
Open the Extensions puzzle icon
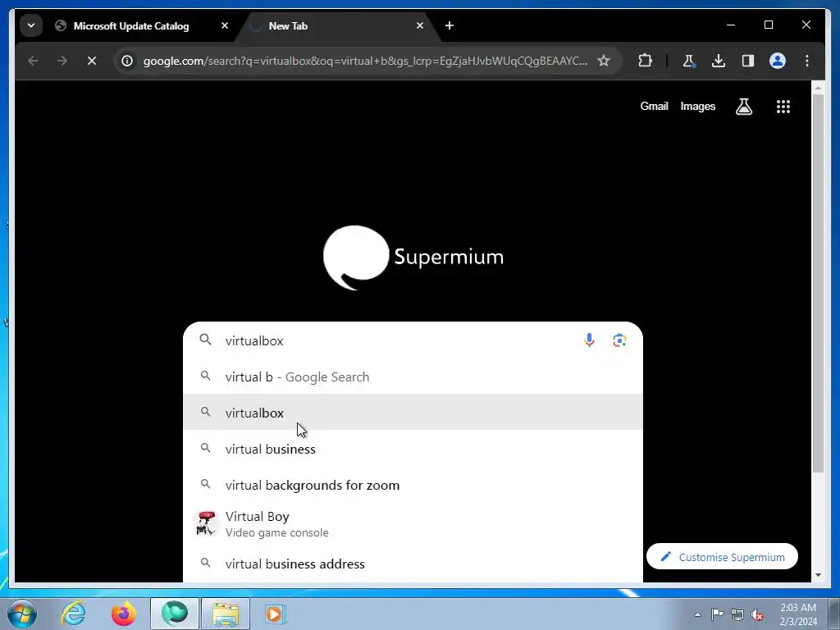click(645, 61)
